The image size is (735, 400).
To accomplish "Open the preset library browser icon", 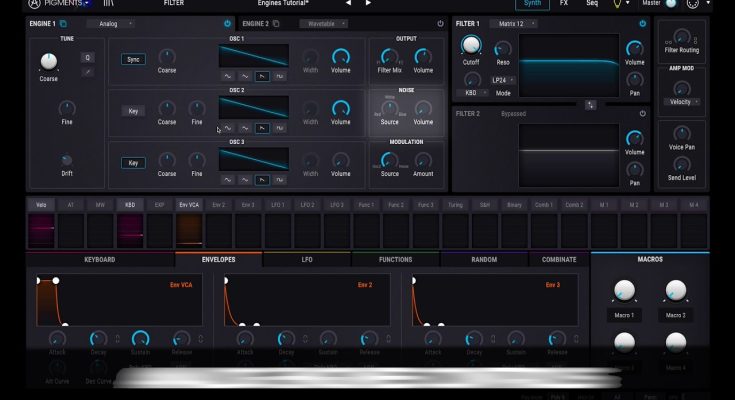I will coord(109,4).
